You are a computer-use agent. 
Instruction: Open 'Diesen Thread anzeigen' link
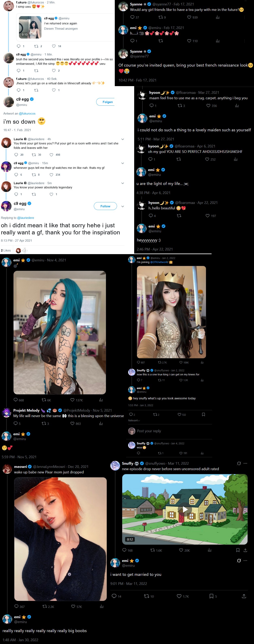click(61, 28)
